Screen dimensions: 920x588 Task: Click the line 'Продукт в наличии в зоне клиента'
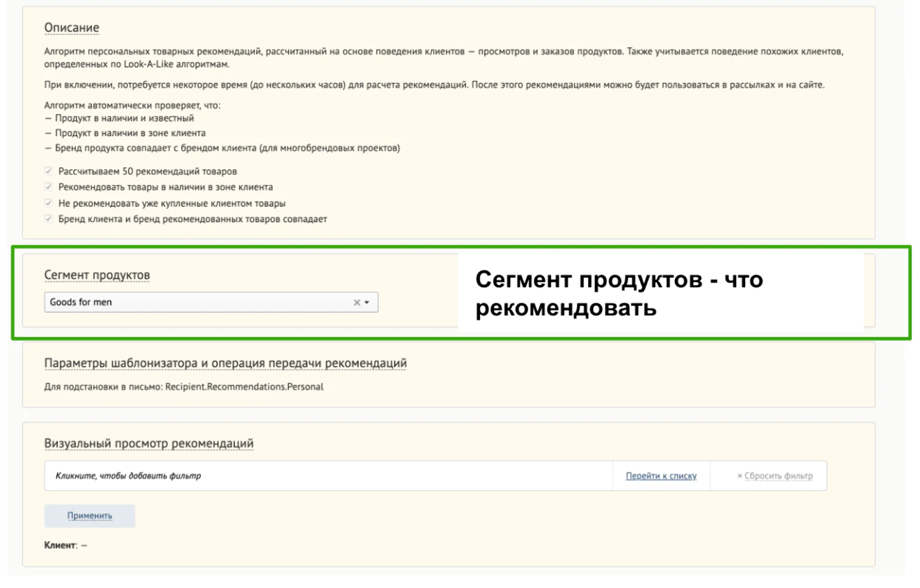click(125, 133)
